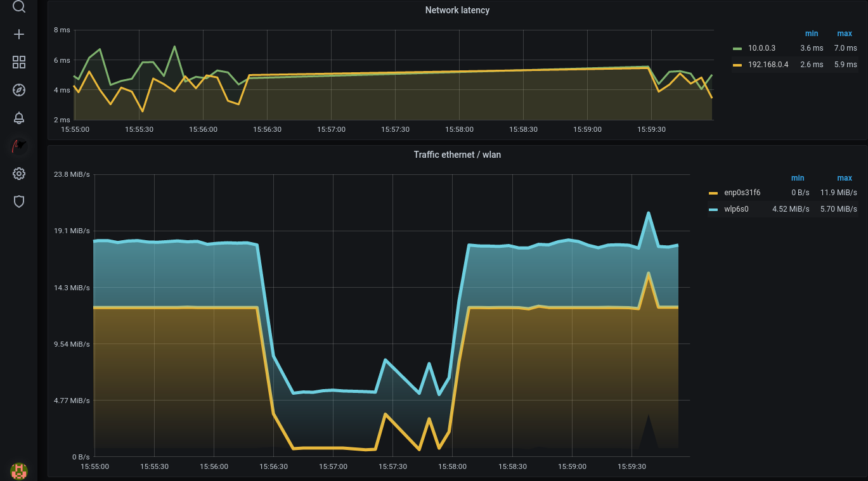This screenshot has height=481, width=868.
Task: Click the red plugin icon in sidebar
Action: tap(19, 146)
